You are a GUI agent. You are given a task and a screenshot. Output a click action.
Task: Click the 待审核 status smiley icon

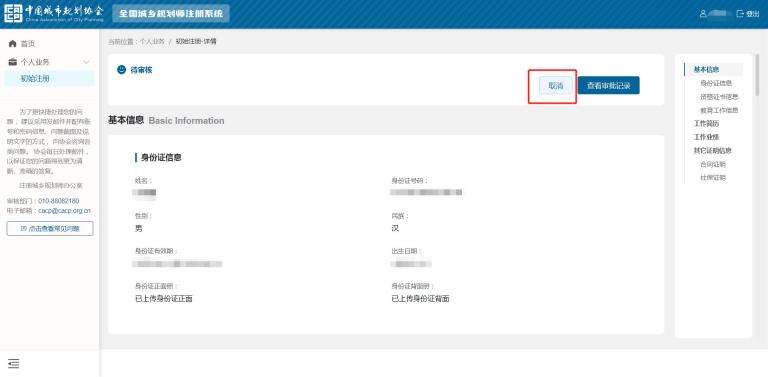(121, 70)
